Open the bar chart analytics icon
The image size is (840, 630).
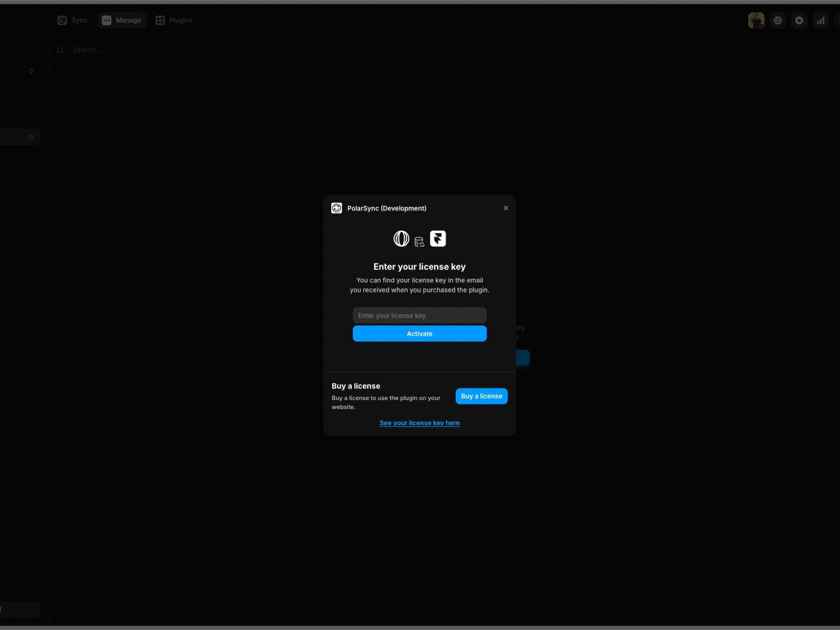coord(821,20)
